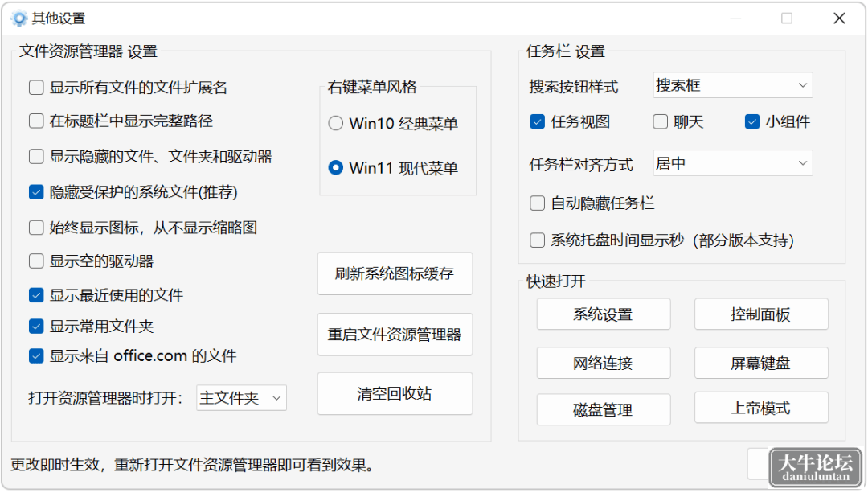Start 屏幕键盘 button
The width and height of the screenshot is (868, 493).
pyautogui.click(x=761, y=363)
